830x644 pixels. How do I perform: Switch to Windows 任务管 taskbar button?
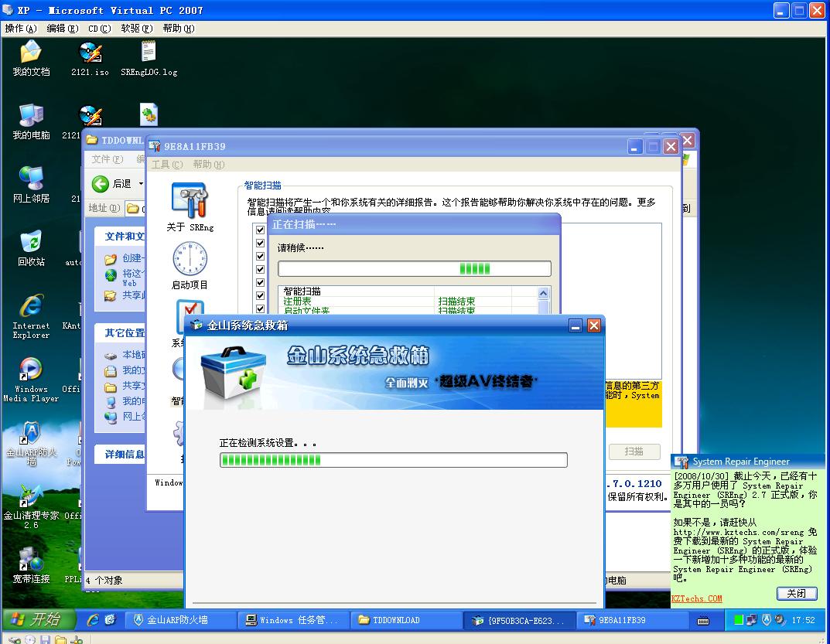[x=293, y=620]
